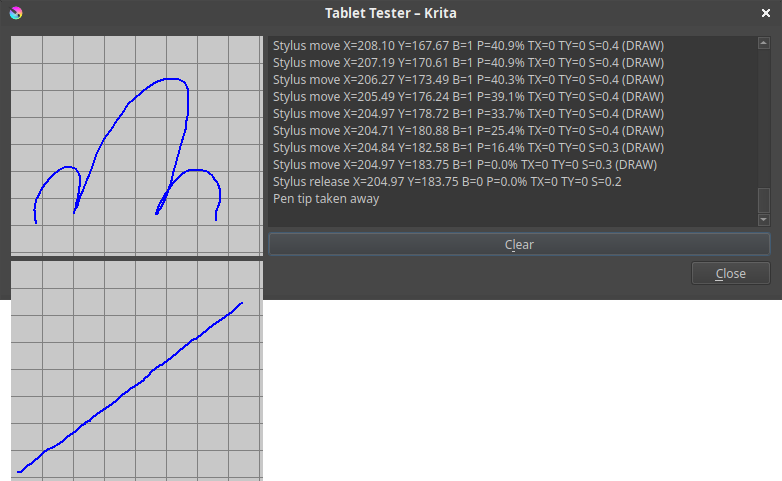The height and width of the screenshot is (481, 782).
Task: Select the 'Pen tip taken away' log line
Action: [x=326, y=199]
